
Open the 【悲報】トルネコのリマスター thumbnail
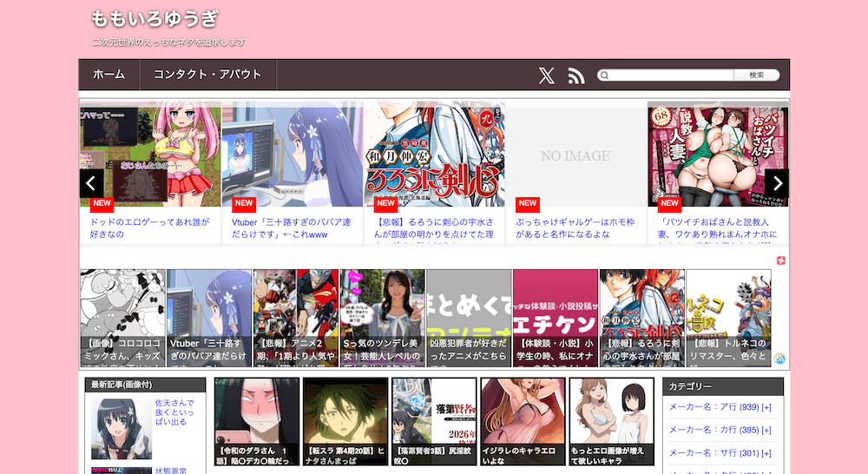click(728, 318)
